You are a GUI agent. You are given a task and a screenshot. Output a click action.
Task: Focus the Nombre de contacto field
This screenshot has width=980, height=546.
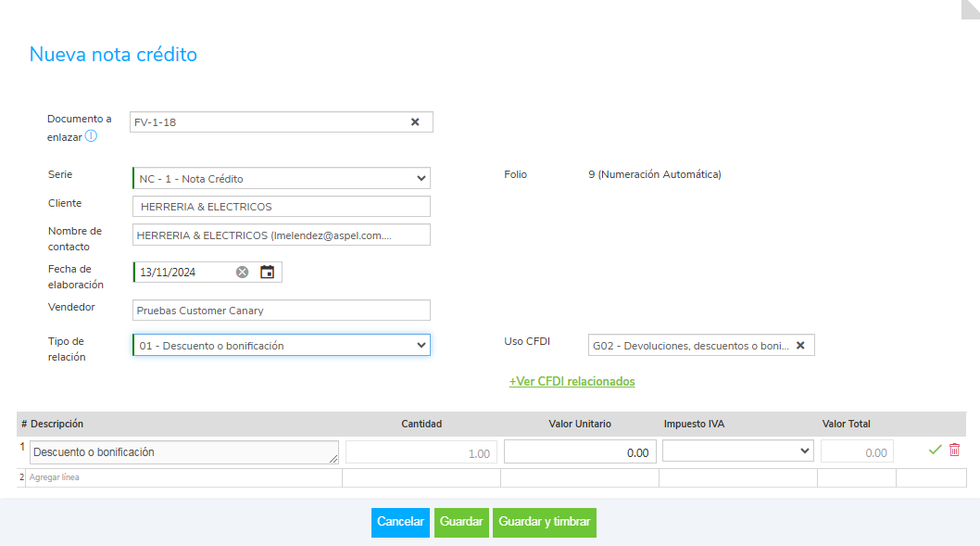click(282, 235)
